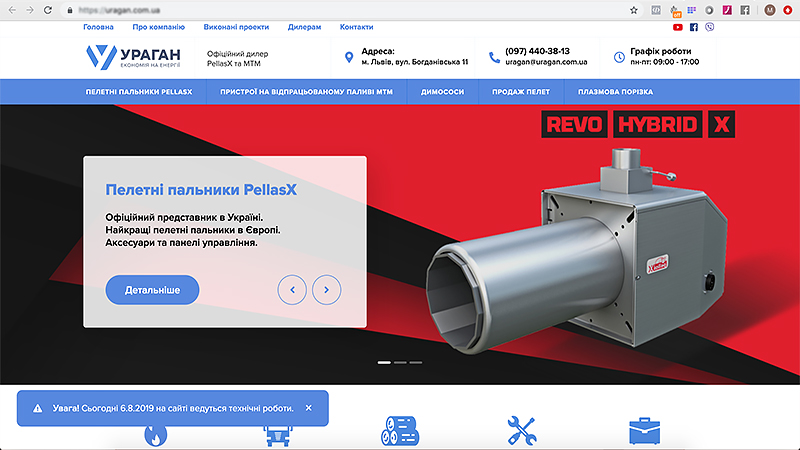Click the flame burner category icon
The image size is (800, 450).
click(x=156, y=435)
